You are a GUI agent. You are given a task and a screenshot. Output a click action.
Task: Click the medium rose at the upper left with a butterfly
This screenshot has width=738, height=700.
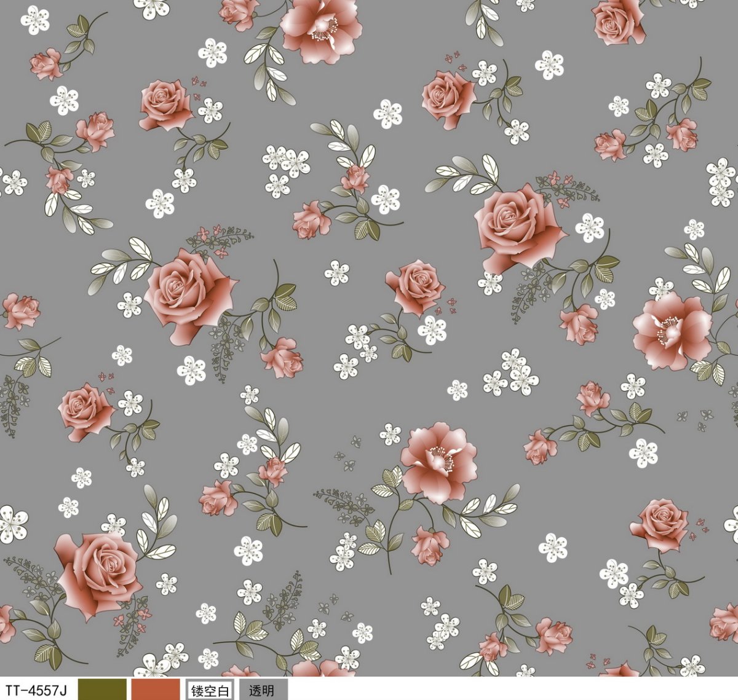coord(165,104)
